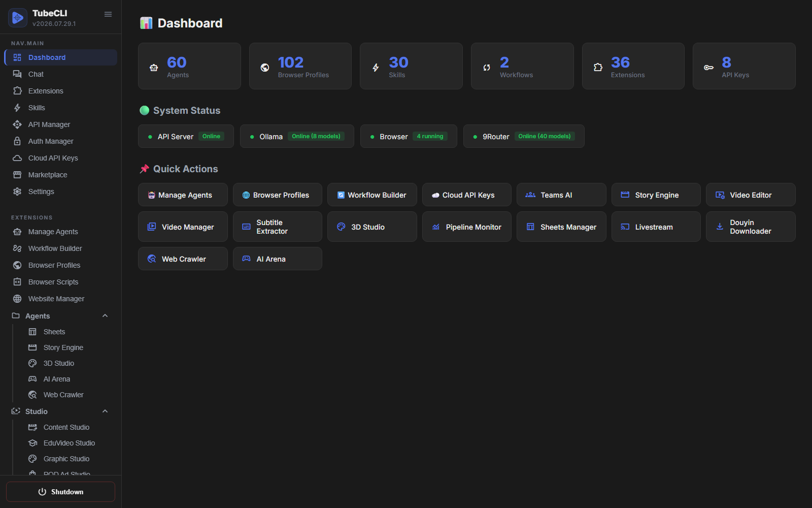Click the Settings gear icon in sidebar

pyautogui.click(x=17, y=192)
